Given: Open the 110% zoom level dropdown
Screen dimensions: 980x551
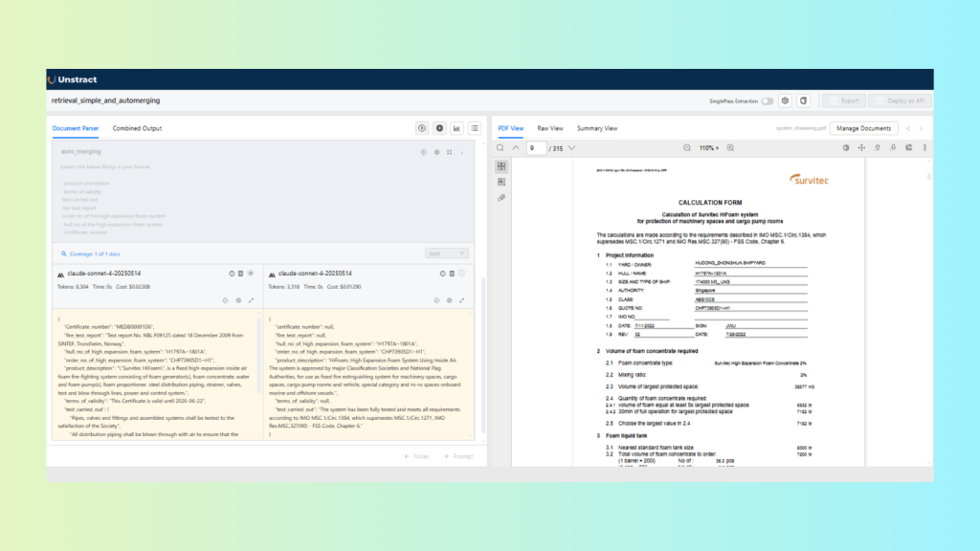Looking at the screenshot, I should coord(709,148).
